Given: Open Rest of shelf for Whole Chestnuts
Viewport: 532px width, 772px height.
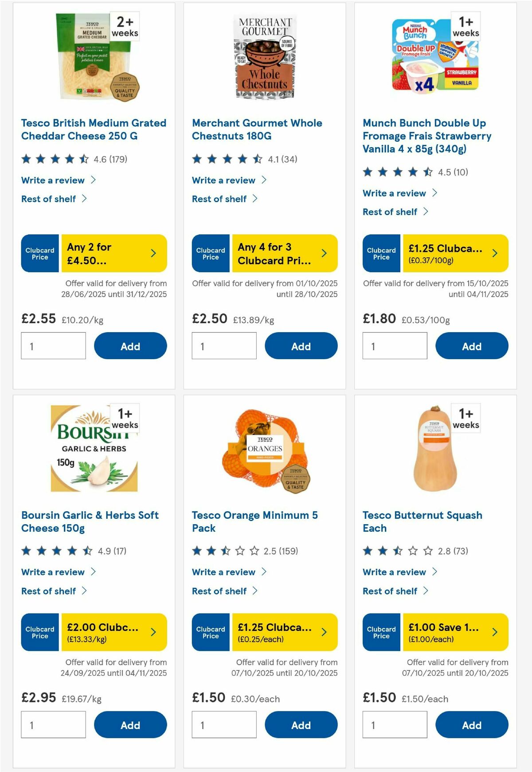Looking at the screenshot, I should pos(220,199).
